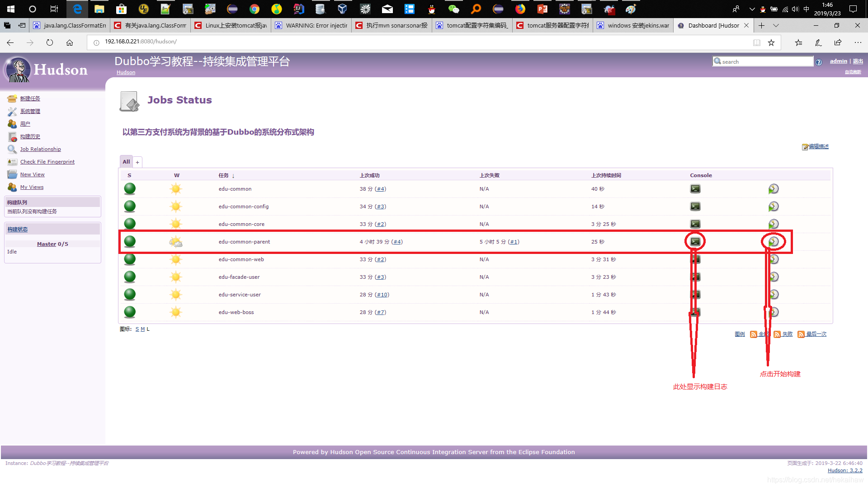Viewport: 868px width, 488px height.
Task: Switch to windows 安装jekins.war tab
Action: (x=633, y=25)
